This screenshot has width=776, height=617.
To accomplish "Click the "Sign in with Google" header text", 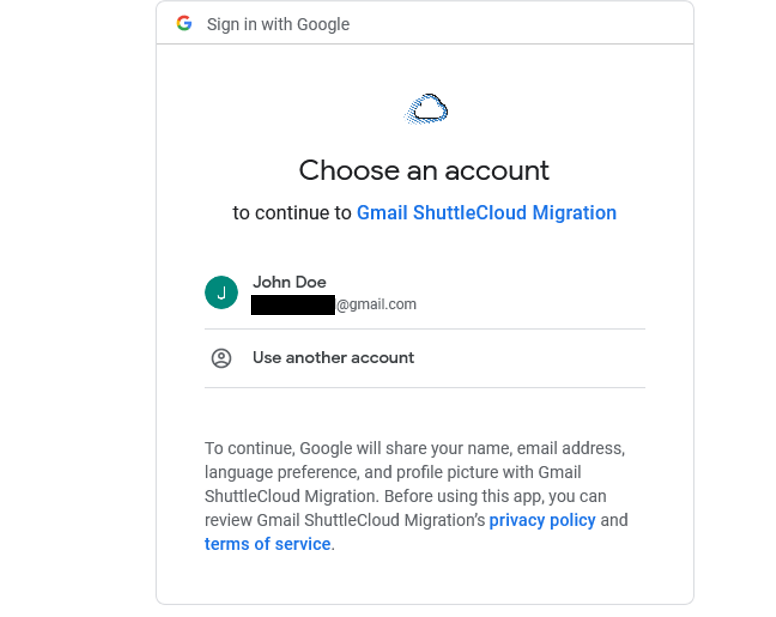I will (x=278, y=24).
